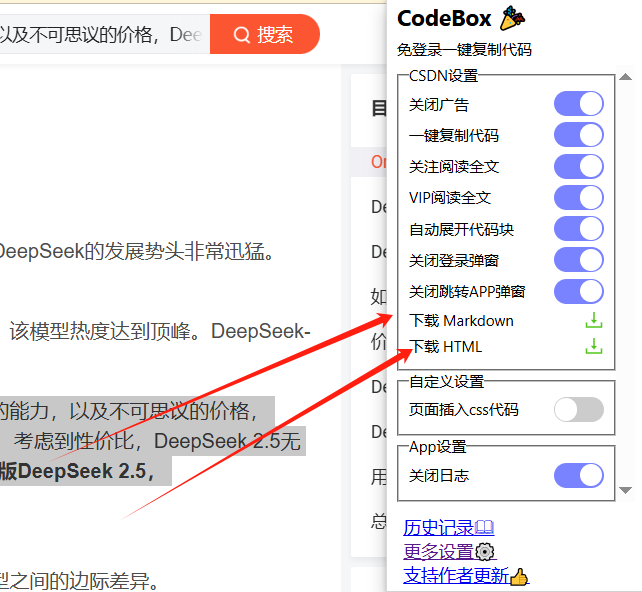The width and height of the screenshot is (642, 592).
Task: Toggle the 关注阅读全文 switch
Action: coord(579,166)
